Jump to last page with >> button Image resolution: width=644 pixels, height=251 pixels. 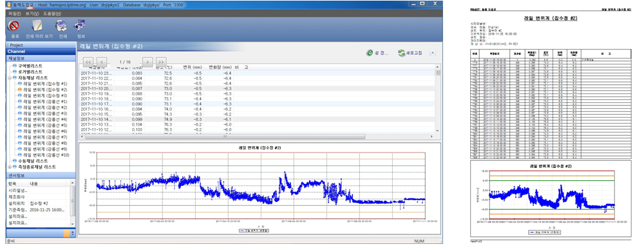pos(161,62)
